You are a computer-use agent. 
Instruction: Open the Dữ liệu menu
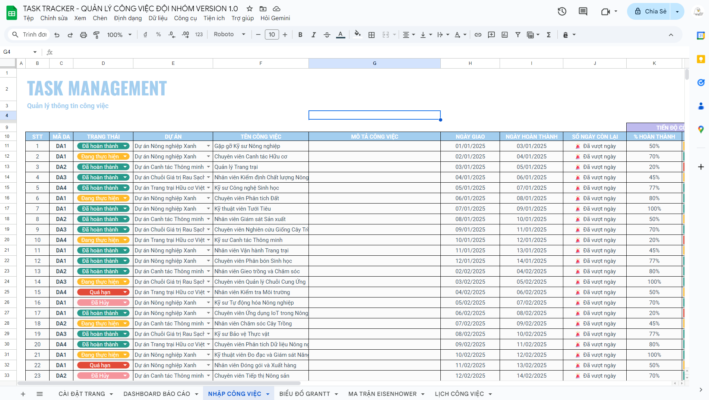tap(157, 19)
